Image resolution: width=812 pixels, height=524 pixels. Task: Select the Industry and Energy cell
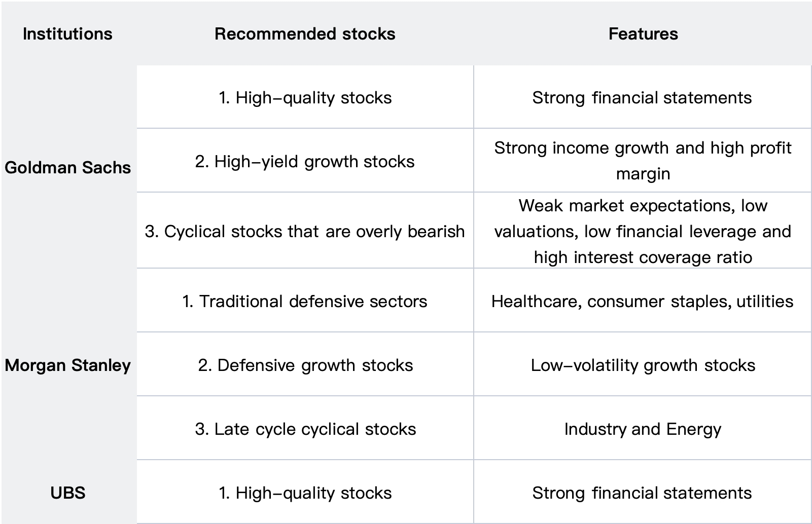[x=643, y=429]
